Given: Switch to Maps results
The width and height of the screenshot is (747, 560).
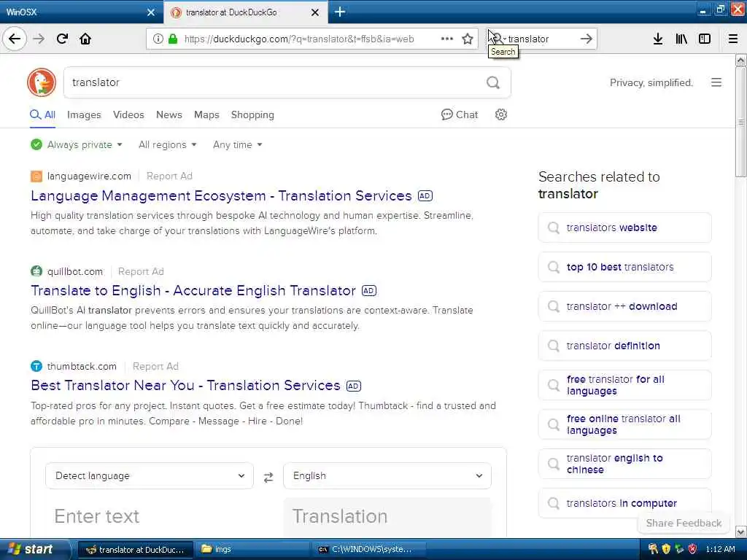Looking at the screenshot, I should click(206, 114).
